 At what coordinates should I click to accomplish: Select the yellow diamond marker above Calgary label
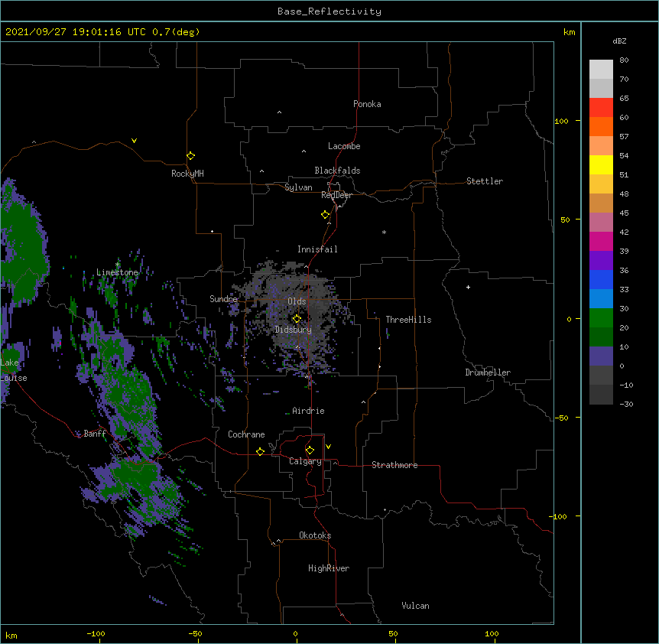click(x=310, y=450)
